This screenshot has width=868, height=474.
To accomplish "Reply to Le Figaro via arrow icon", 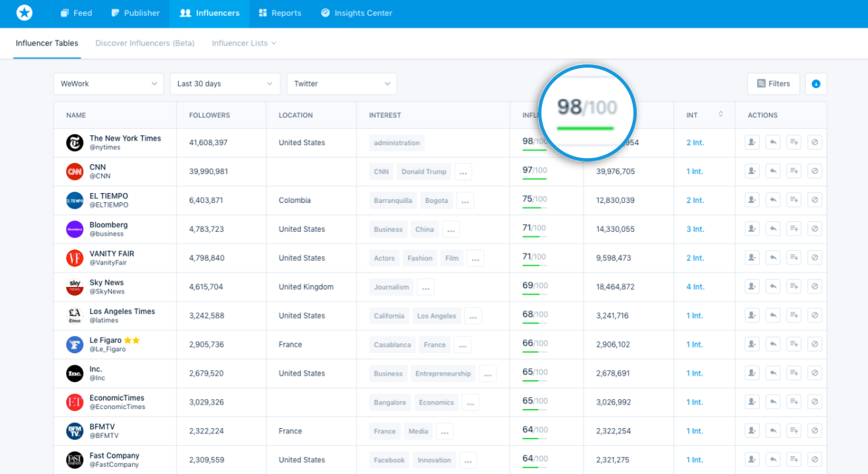I will (x=773, y=345).
